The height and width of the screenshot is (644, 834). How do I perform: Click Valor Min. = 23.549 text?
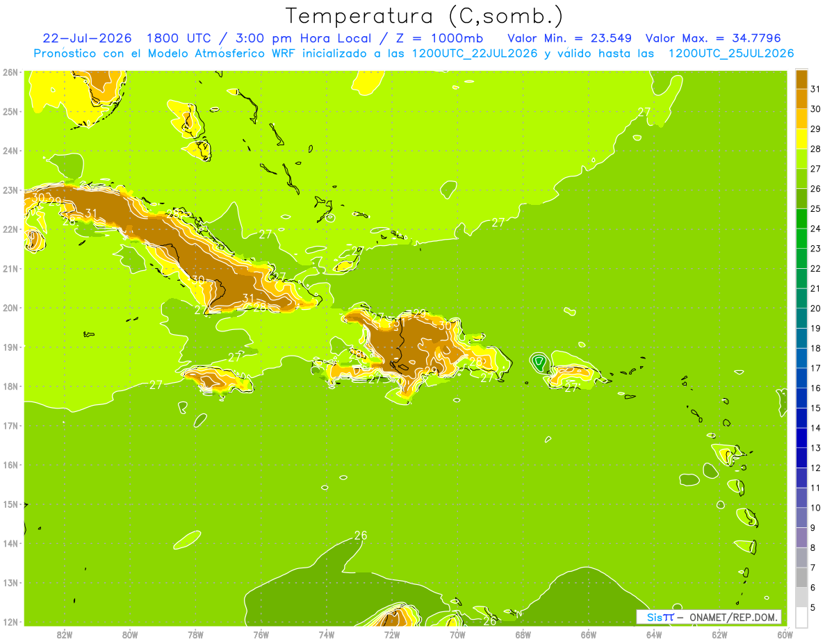click(569, 38)
